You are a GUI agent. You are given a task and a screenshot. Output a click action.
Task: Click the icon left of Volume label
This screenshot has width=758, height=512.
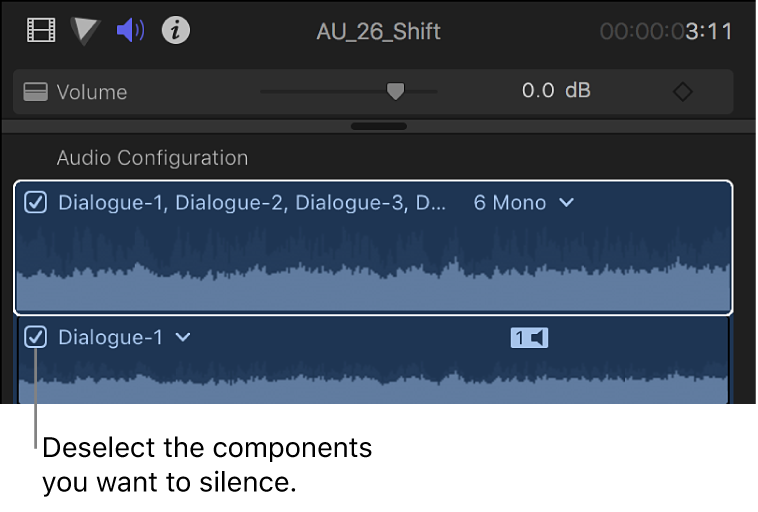tap(36, 92)
